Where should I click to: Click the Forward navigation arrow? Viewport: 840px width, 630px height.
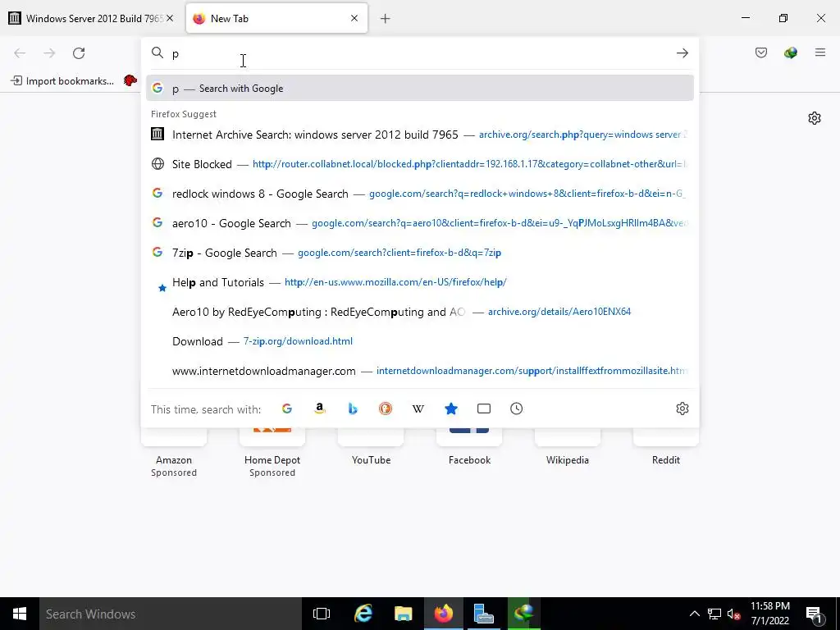pos(49,53)
